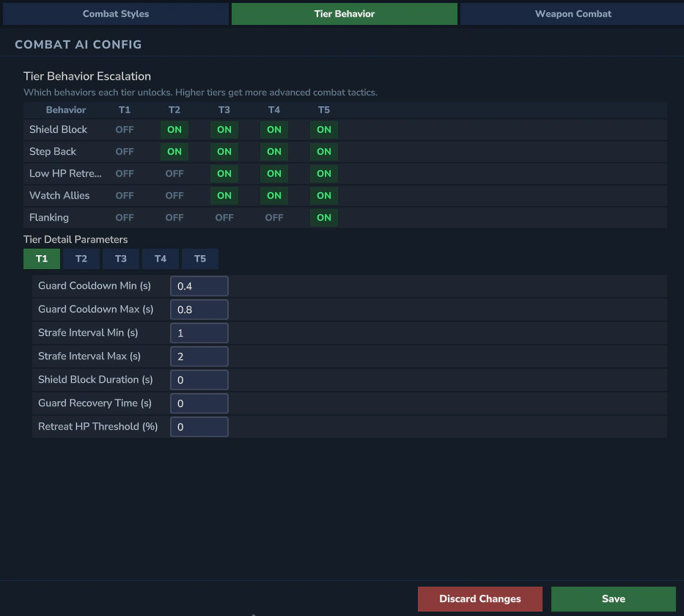Click the Strafe Interval Max field
This screenshot has height=616, width=684.
click(x=199, y=356)
